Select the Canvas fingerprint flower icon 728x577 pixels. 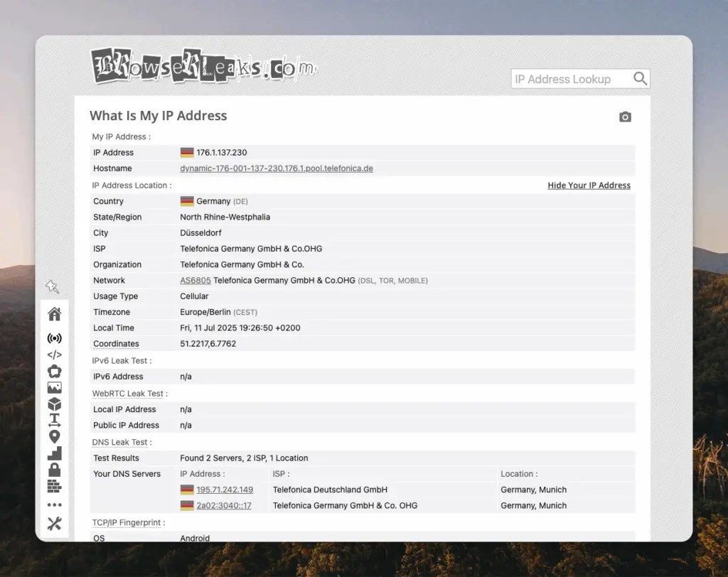point(55,371)
